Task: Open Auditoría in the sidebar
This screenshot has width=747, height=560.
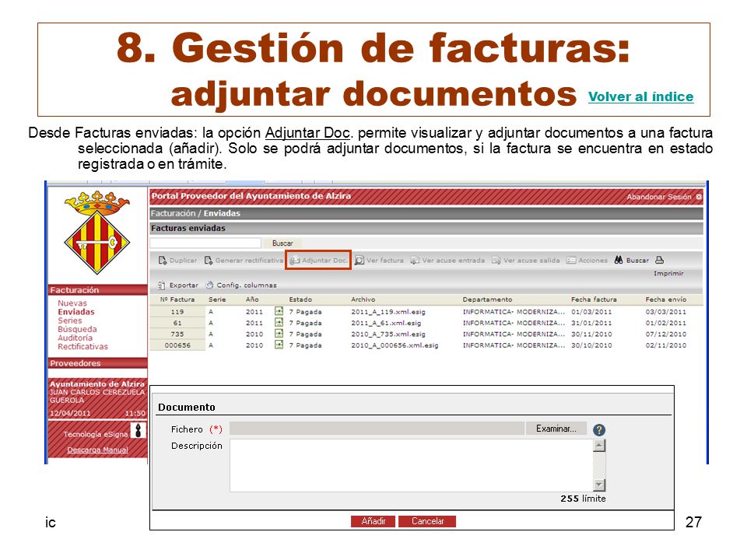Action: pos(75,338)
